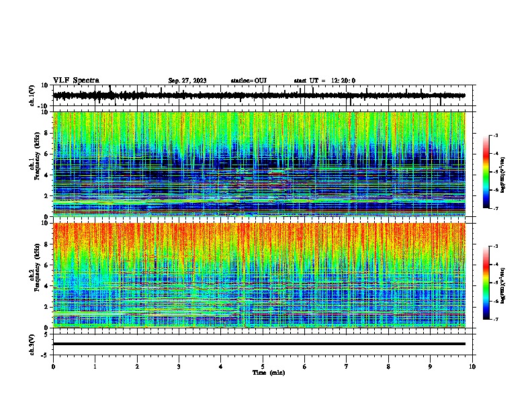Click the "5" tick on the time axis
This screenshot has height=411, width=532.
tap(263, 367)
